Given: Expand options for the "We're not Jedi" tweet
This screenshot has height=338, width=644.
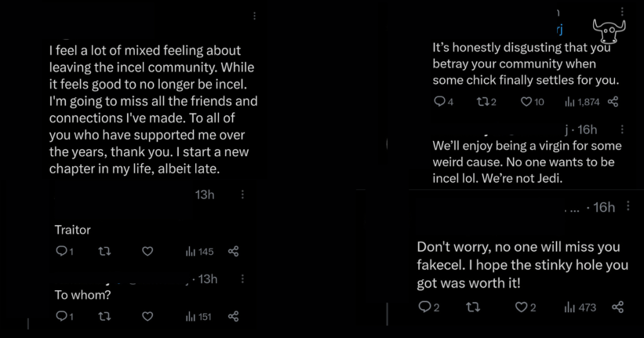Looking at the screenshot, I should coord(622,130).
